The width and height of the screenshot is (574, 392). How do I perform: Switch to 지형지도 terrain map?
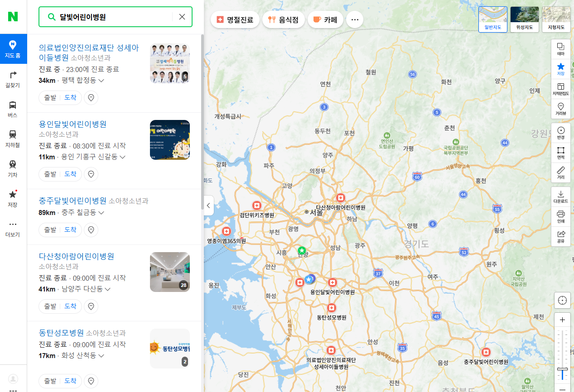tap(556, 19)
